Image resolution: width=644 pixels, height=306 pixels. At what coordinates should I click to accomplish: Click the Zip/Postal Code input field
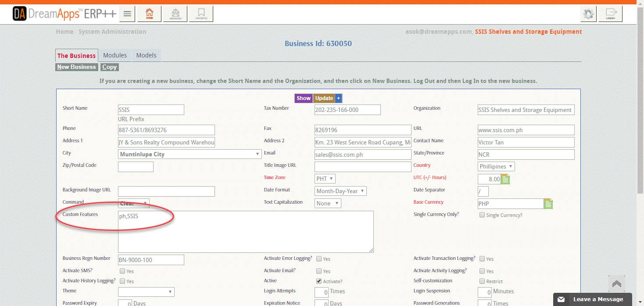[x=136, y=167]
